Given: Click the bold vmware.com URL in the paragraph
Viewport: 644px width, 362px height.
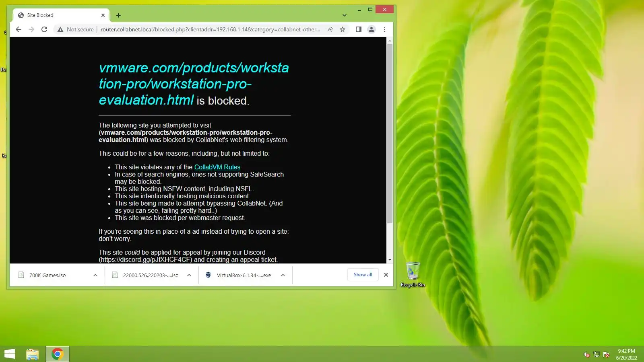Looking at the screenshot, I should coord(186,136).
